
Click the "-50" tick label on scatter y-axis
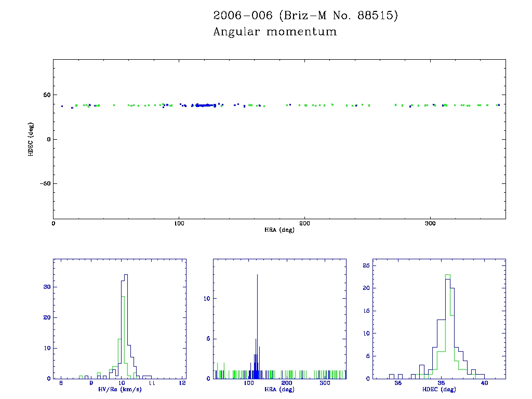44,183
